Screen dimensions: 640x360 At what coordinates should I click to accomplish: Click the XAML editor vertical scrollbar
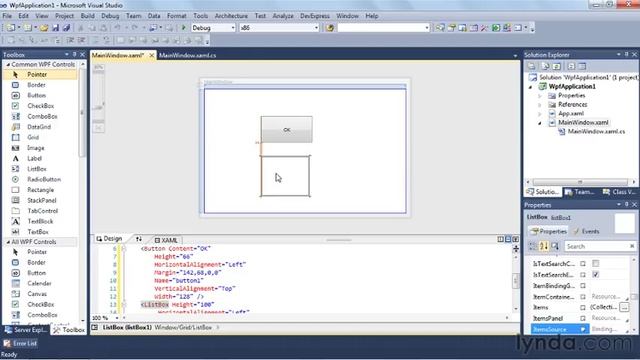coord(516,281)
